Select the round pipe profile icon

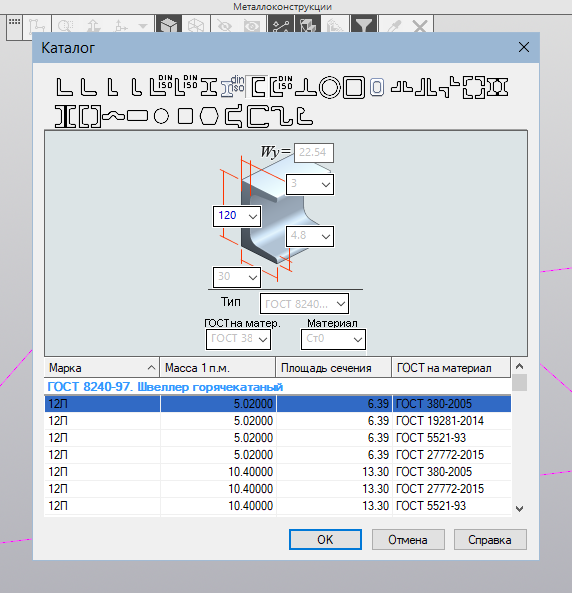point(330,87)
